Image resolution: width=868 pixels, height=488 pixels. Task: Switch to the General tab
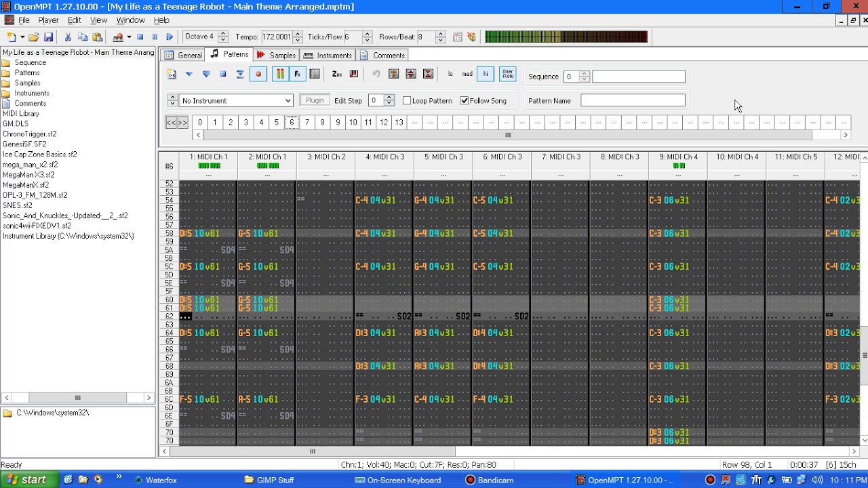(183, 55)
